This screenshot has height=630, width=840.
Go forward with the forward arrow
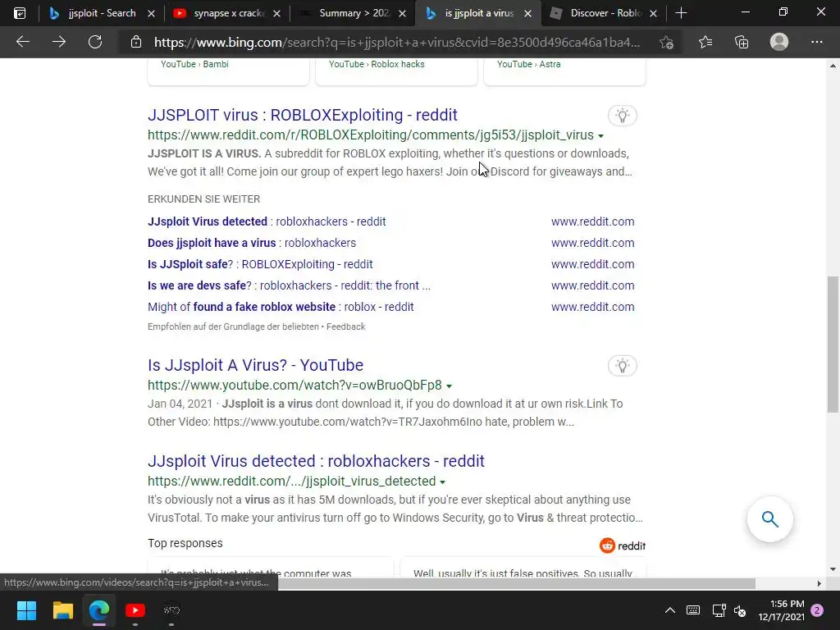59,42
